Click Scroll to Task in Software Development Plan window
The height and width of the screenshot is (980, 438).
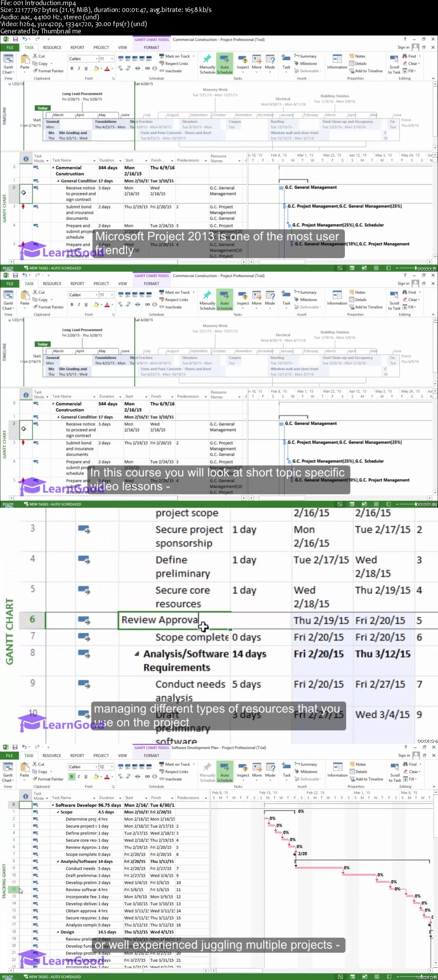[394, 771]
